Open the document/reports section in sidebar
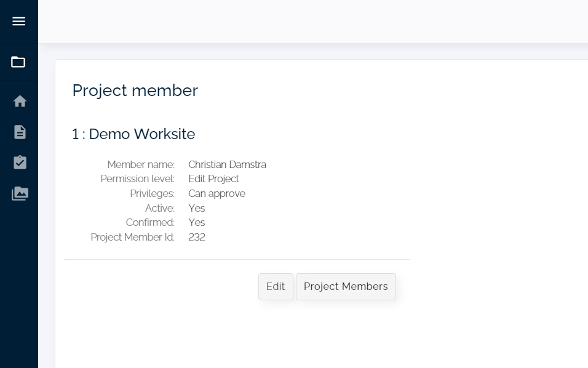The image size is (588, 368). click(18, 131)
